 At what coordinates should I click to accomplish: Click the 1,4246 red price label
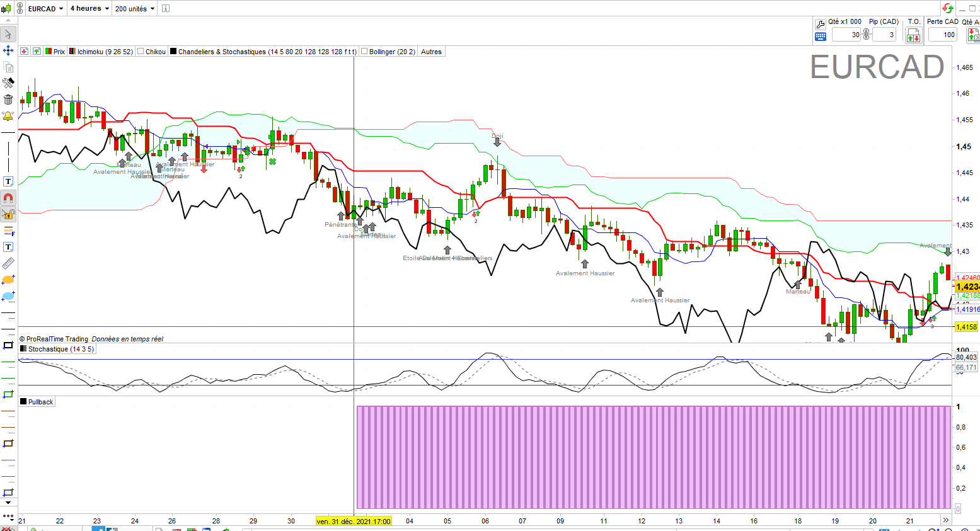click(x=967, y=278)
